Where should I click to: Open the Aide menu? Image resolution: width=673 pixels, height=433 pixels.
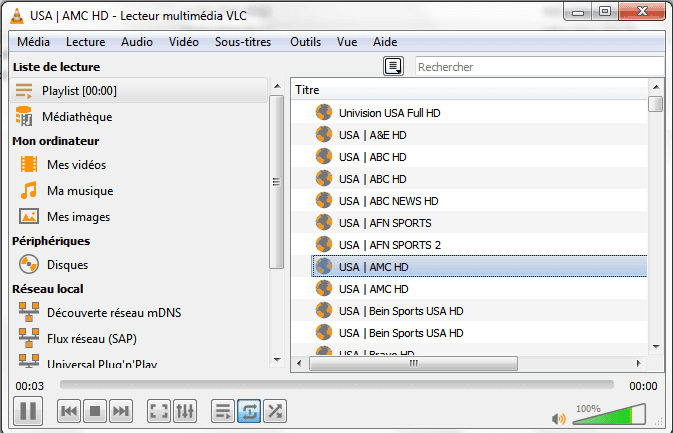pyautogui.click(x=385, y=42)
